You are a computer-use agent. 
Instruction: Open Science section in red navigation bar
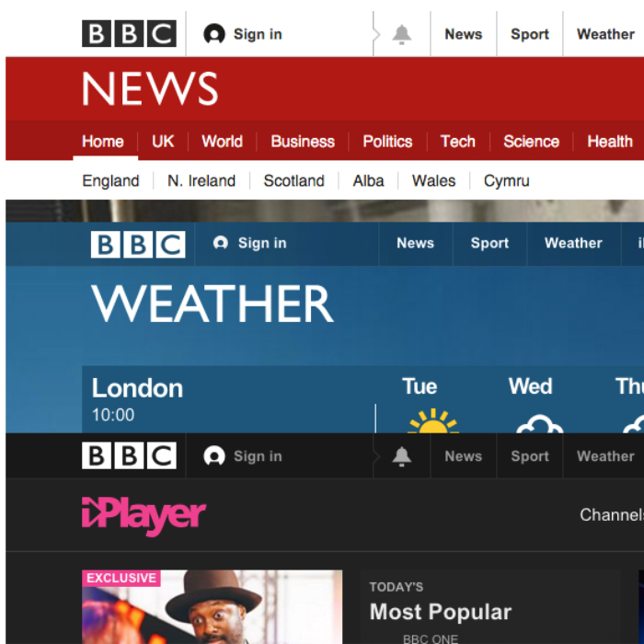click(531, 142)
